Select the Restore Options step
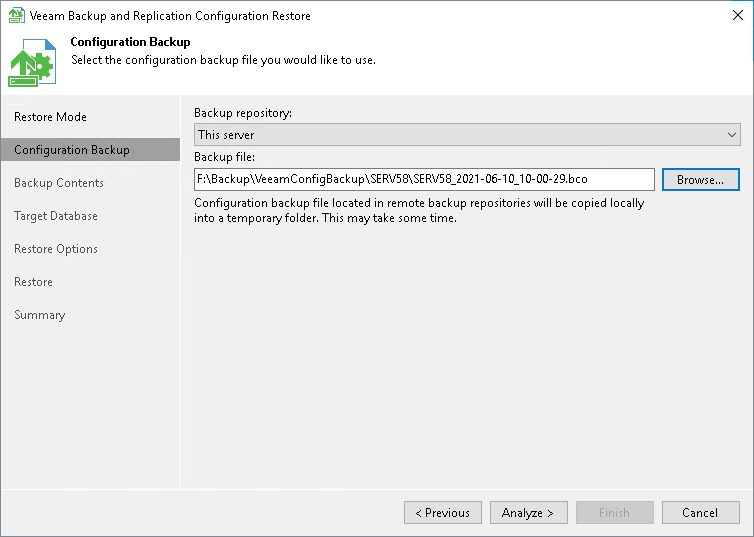 click(56, 249)
